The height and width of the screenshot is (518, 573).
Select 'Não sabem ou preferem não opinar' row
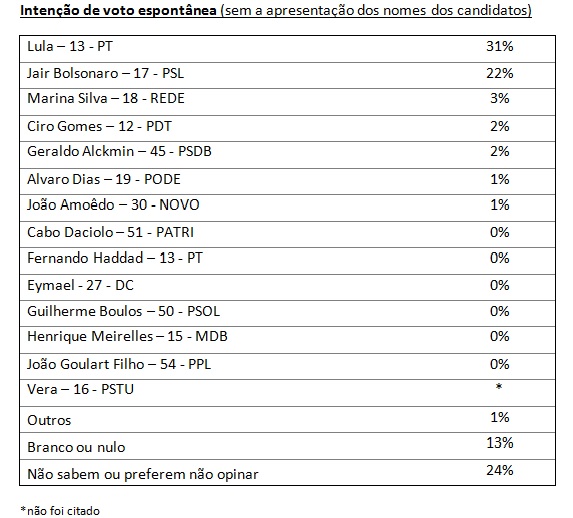point(287,472)
